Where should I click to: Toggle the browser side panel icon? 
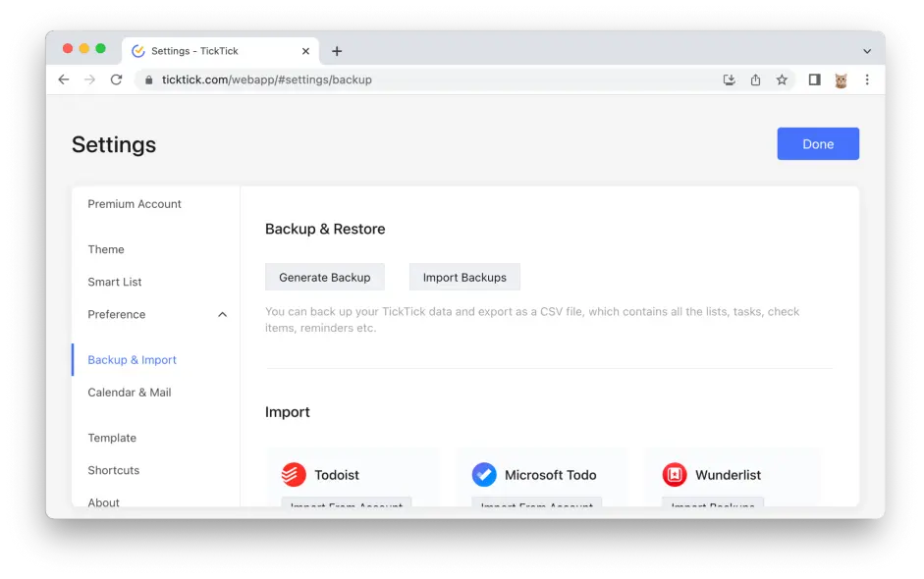tap(814, 79)
